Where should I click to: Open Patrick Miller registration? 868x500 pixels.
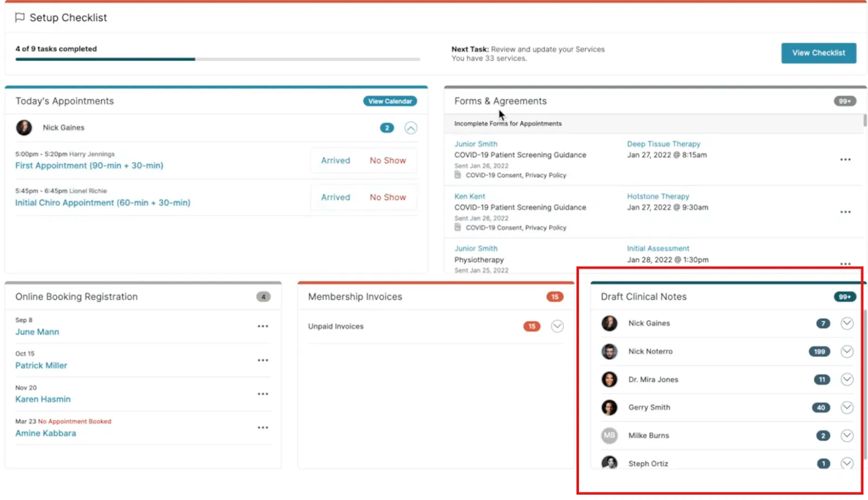pyautogui.click(x=41, y=366)
